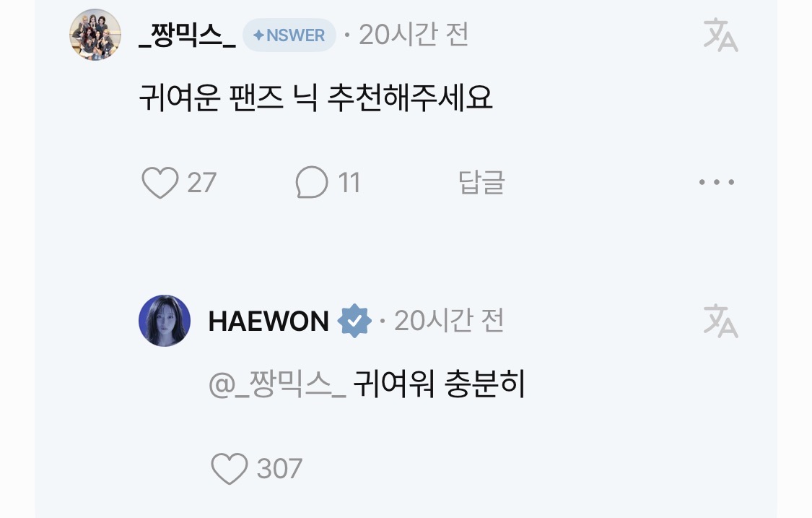The height and width of the screenshot is (518, 812).
Task: Click the 307 like count on HAEWON's reply
Action: 279,469
